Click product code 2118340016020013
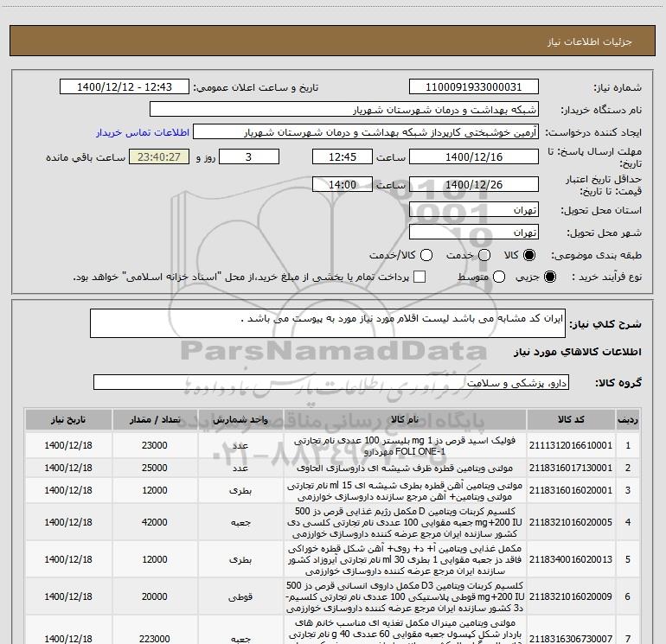Screen dimensions: 666x644 pyautogui.click(x=571, y=559)
